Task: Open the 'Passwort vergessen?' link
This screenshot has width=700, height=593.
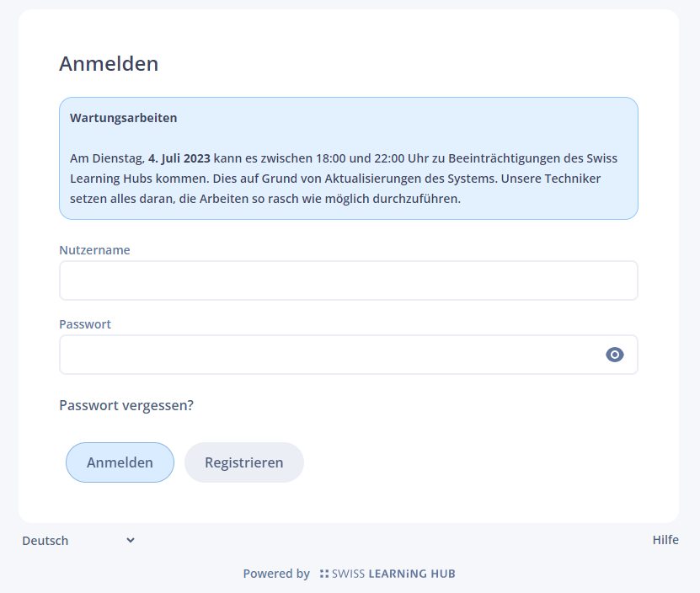Action: click(x=126, y=405)
